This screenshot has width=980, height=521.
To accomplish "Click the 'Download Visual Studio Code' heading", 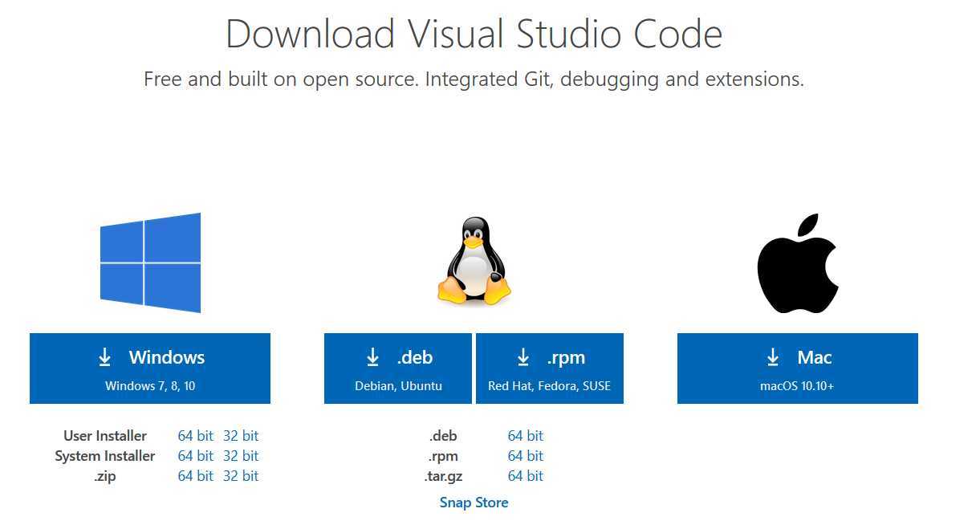I will click(474, 34).
